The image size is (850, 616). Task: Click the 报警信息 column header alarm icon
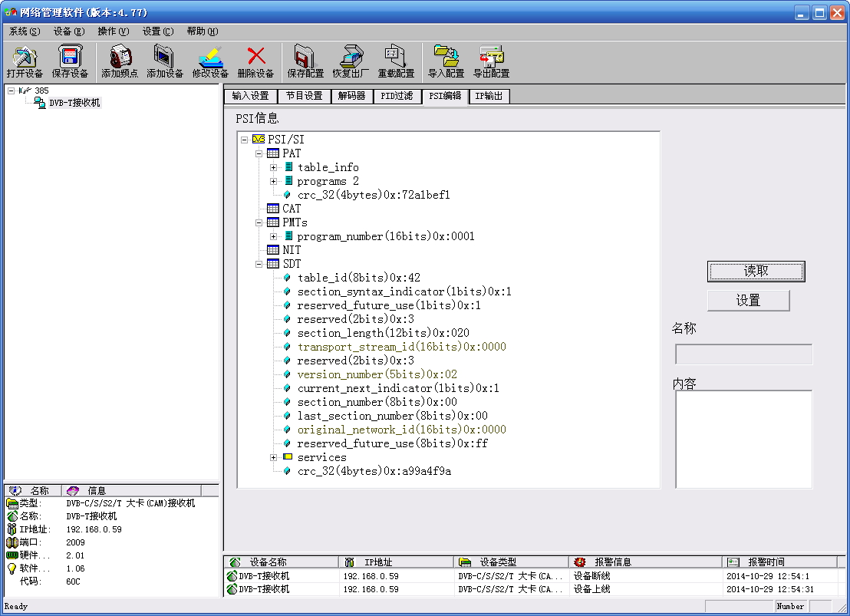pyautogui.click(x=579, y=562)
